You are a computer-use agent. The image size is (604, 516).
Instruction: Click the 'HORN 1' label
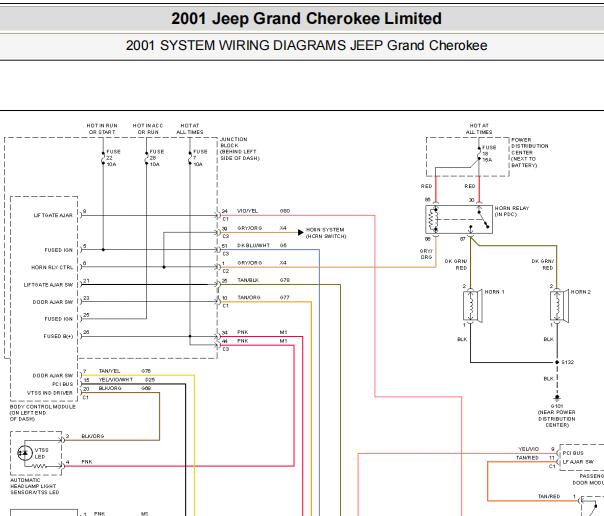[x=494, y=292]
